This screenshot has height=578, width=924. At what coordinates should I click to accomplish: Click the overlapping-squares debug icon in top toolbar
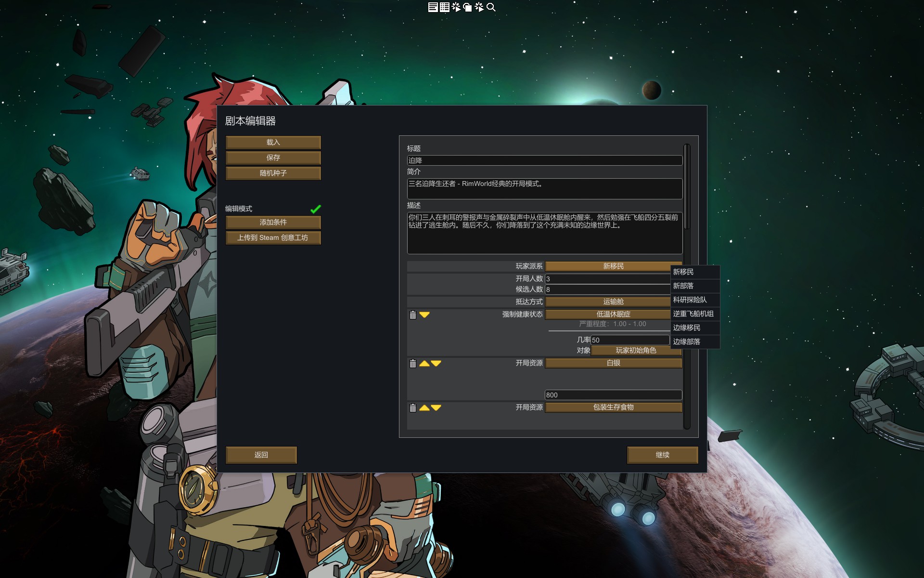467,7
